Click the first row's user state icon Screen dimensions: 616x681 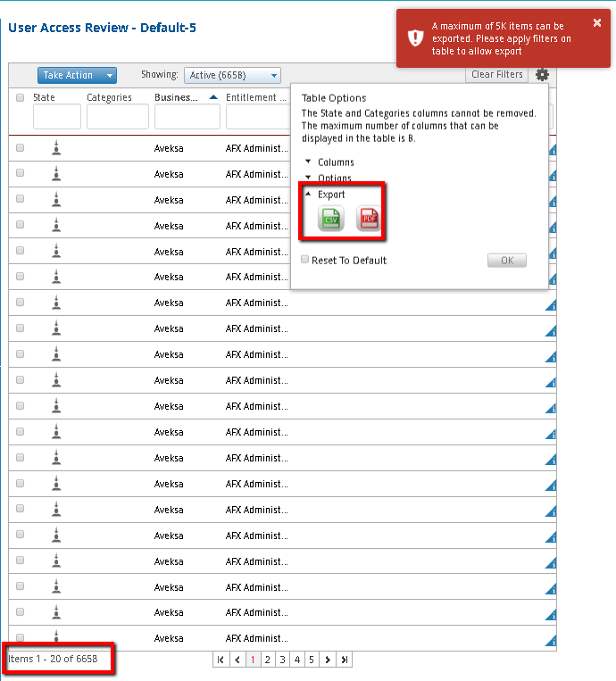tap(56, 148)
